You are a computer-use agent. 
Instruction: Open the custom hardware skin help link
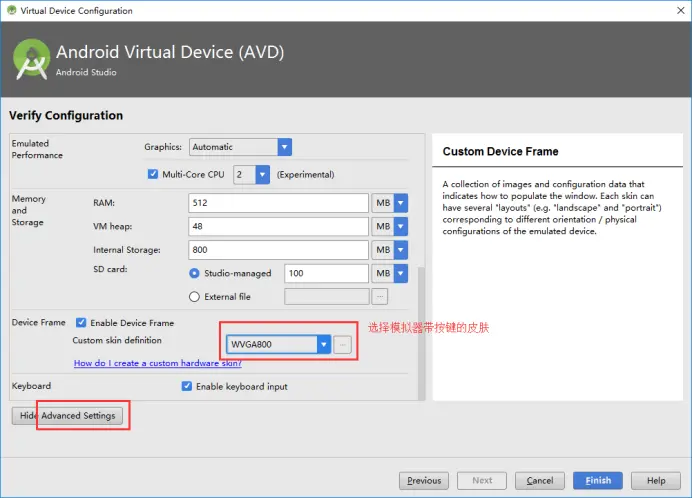point(158,363)
